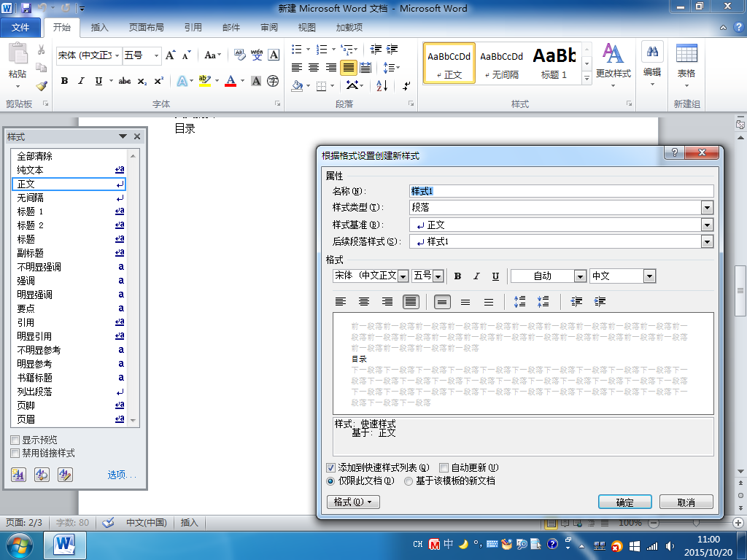Toggle Bold in the ribbon font group
Image resolution: width=747 pixels, height=560 pixels.
pos(64,81)
